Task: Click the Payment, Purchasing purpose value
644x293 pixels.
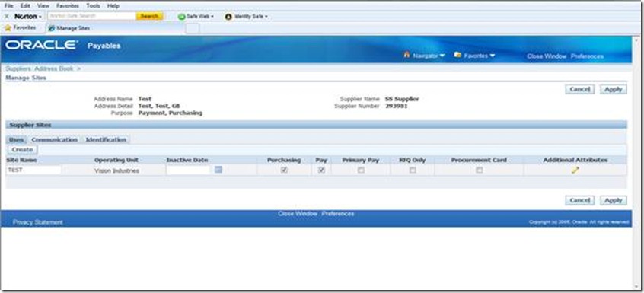Action: (170, 113)
